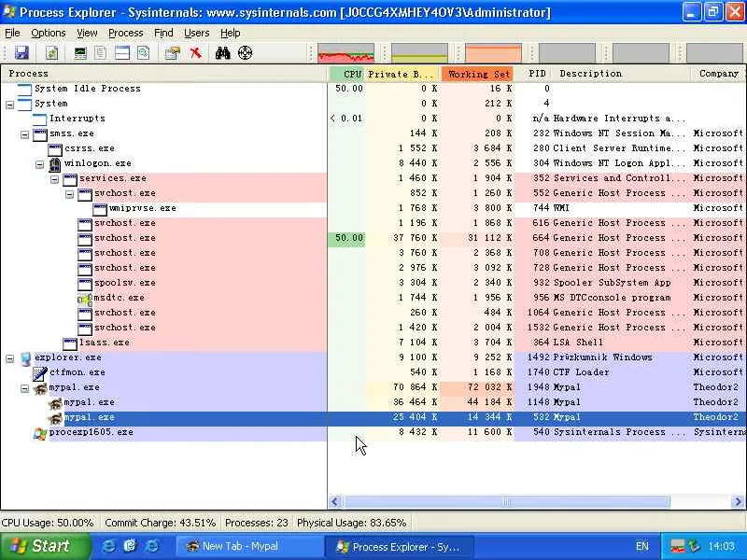The width and height of the screenshot is (747, 560).
Task: Open the System Information graph icon
Action: [x=80, y=52]
